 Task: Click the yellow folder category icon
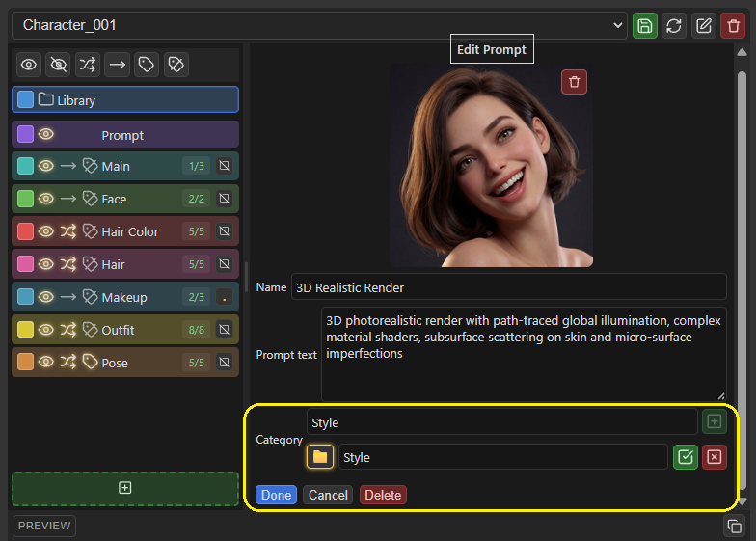click(x=320, y=457)
